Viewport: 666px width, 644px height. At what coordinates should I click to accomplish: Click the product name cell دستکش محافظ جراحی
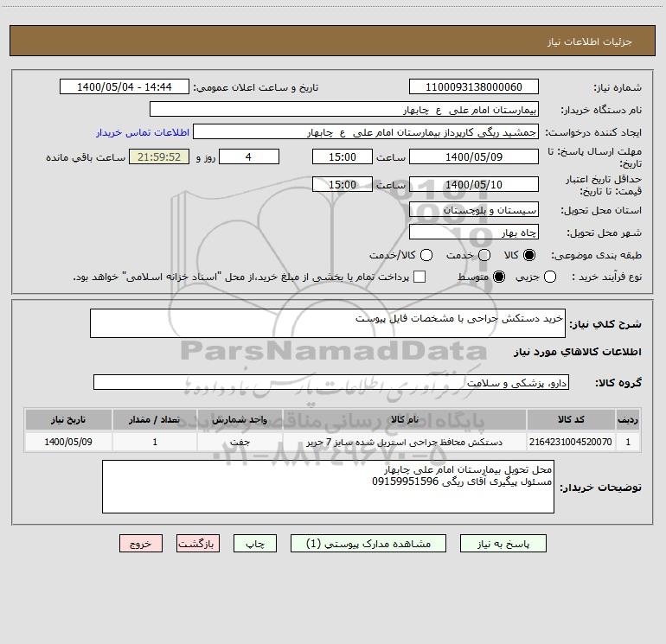(405, 442)
